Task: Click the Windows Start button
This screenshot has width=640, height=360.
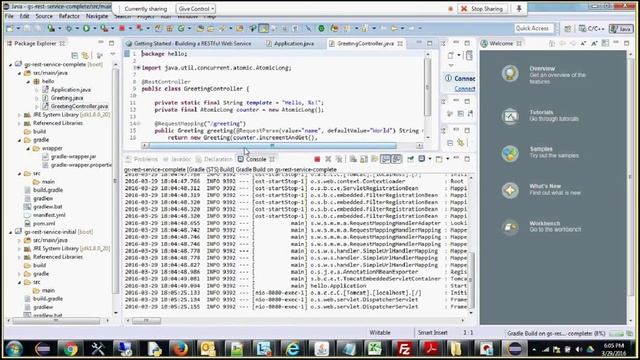Action: tap(14, 349)
